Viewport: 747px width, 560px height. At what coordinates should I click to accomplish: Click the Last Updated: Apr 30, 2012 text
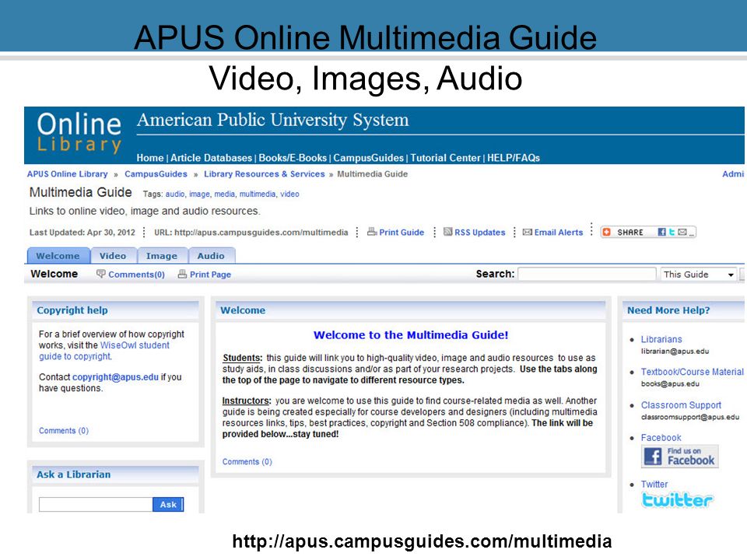[x=82, y=233]
